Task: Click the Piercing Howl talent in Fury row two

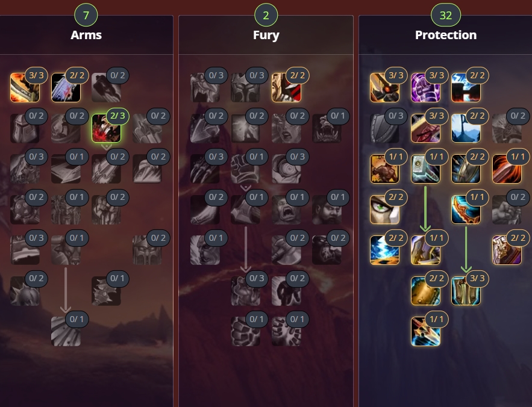Action: (327, 128)
